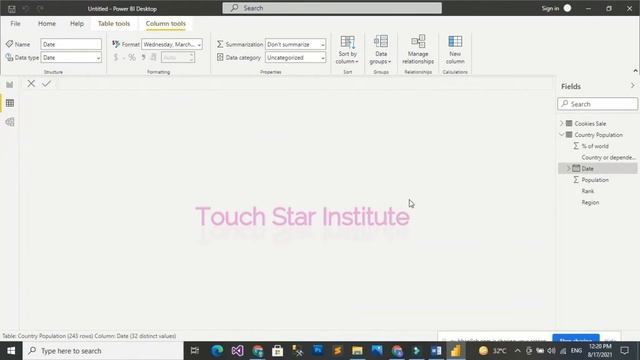Expand the Date field hierarchy
Screen dimensions: 640x360
(568, 168)
